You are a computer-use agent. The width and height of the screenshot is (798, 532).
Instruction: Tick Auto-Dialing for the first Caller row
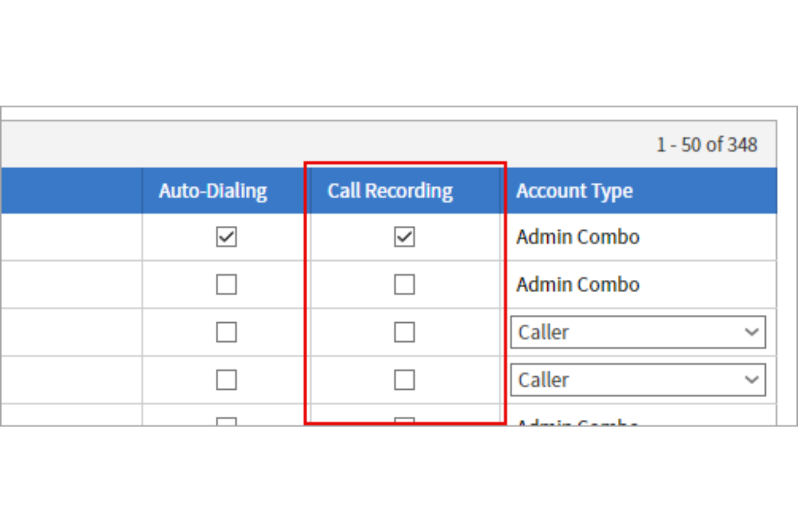pos(226,332)
